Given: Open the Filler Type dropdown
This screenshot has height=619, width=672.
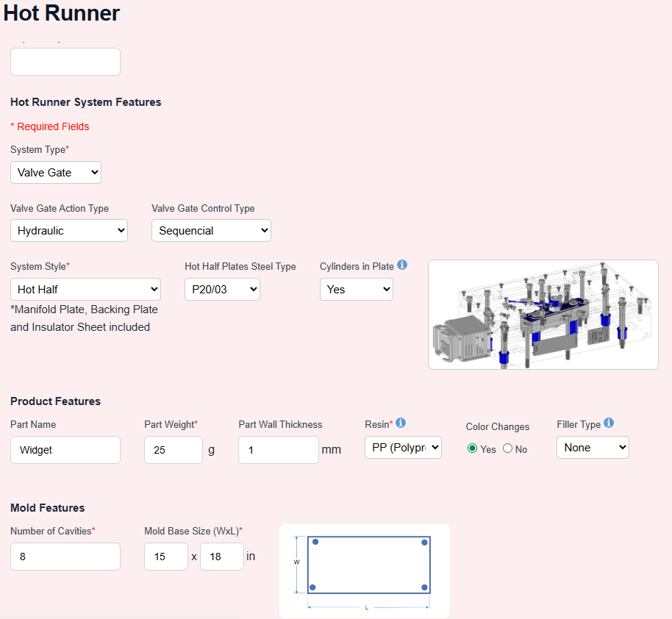Looking at the screenshot, I should (593, 448).
